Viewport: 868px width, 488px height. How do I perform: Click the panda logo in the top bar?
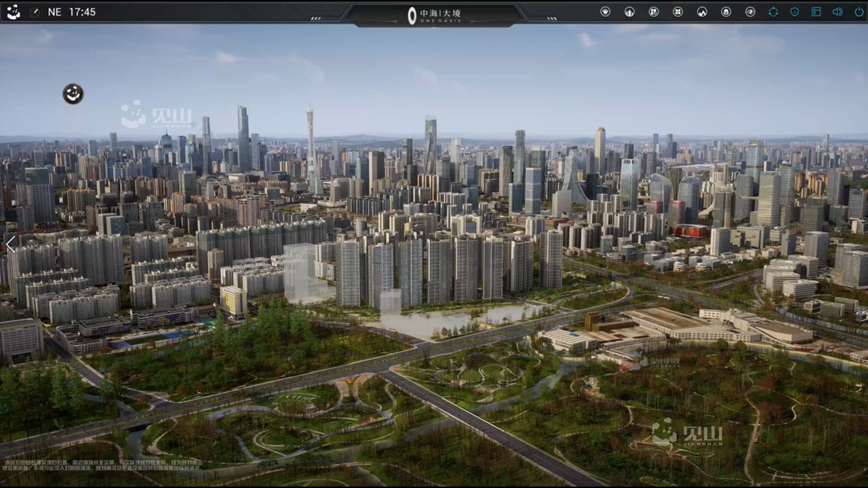[13, 12]
